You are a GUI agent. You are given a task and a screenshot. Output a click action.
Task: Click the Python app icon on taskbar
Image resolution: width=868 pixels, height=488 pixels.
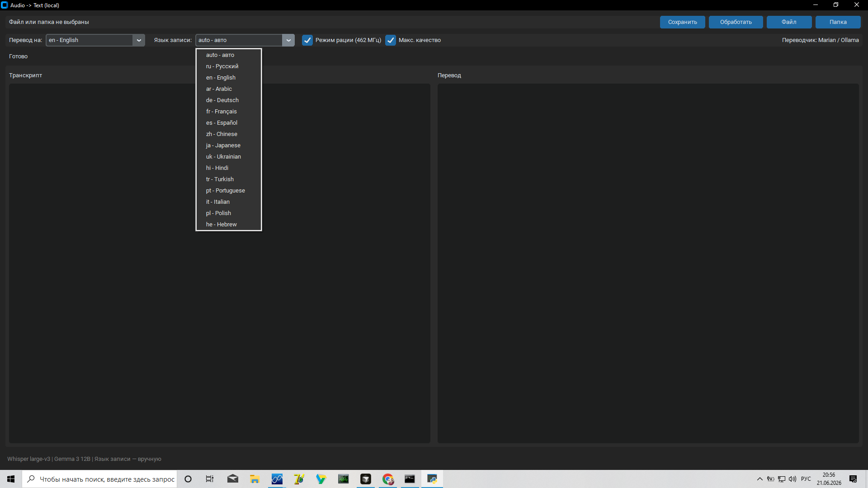click(x=432, y=479)
